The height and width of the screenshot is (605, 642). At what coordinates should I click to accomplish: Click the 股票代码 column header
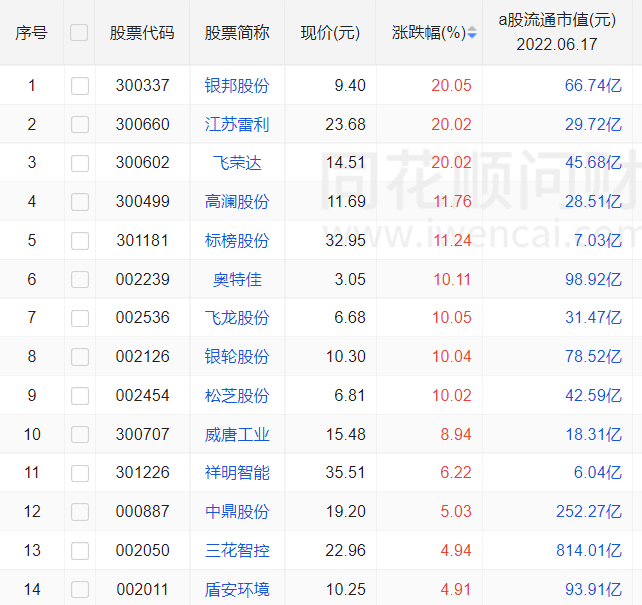[142, 33]
